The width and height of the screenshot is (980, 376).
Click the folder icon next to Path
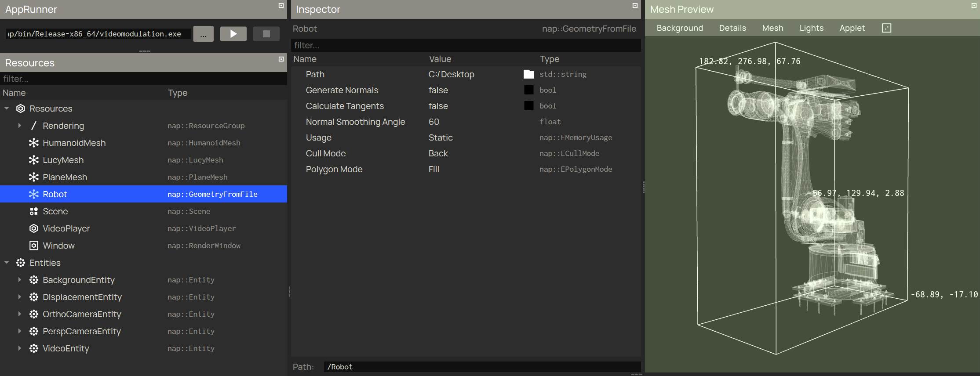click(528, 74)
